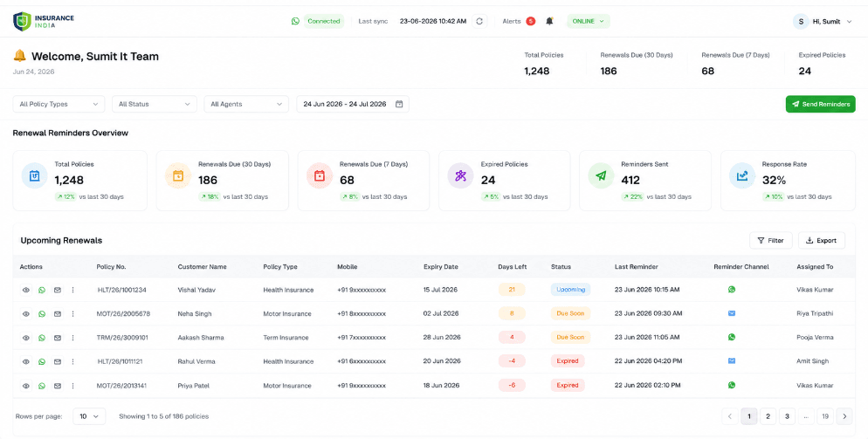The width and height of the screenshot is (868, 439).
Task: Send email reminder to Rahul Verma
Action: pos(57,361)
